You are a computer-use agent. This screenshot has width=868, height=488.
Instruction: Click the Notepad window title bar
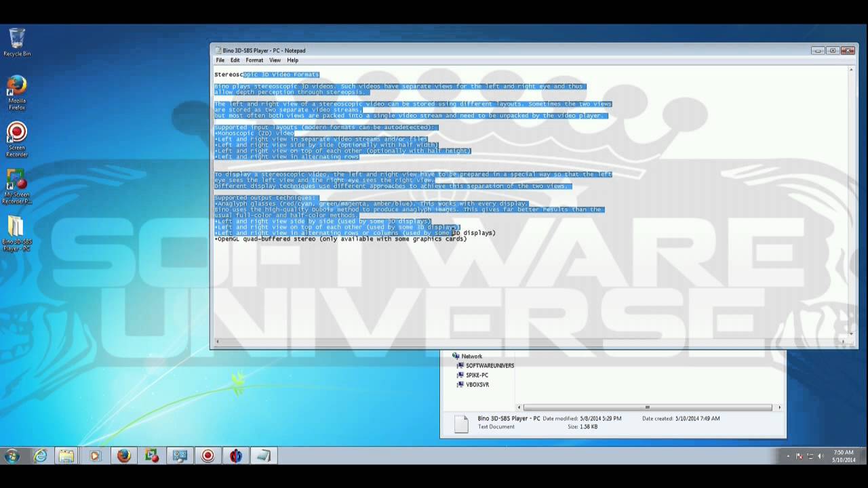click(515, 50)
